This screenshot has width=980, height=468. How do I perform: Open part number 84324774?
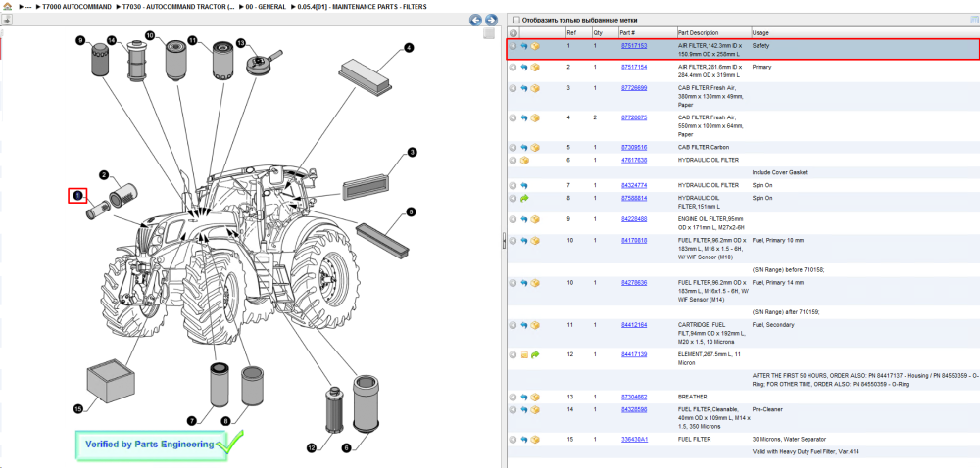click(634, 185)
